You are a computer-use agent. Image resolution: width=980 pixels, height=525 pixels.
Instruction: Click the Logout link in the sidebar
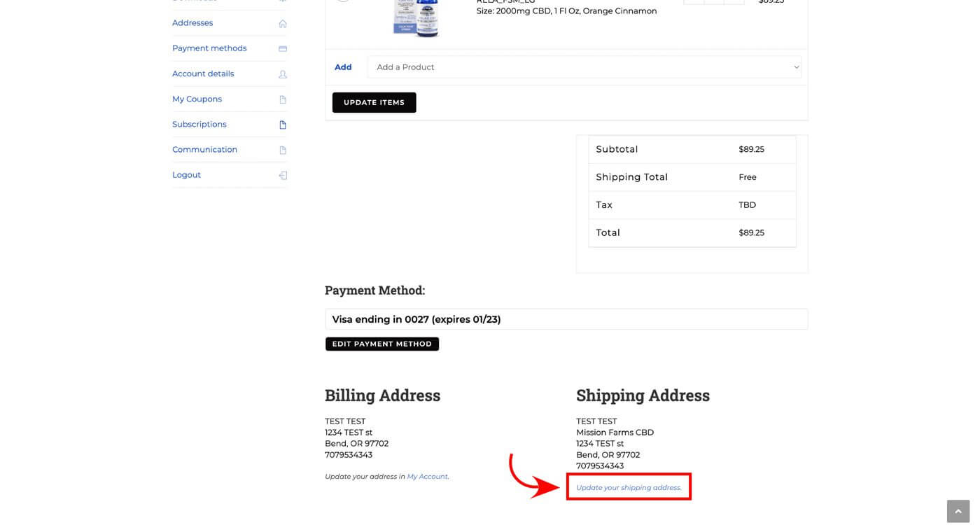pos(186,175)
